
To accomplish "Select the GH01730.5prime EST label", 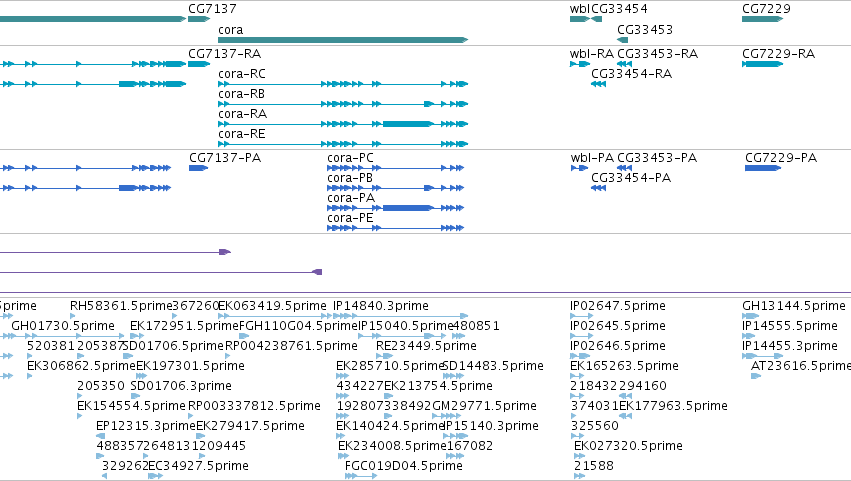I will click(63, 326).
